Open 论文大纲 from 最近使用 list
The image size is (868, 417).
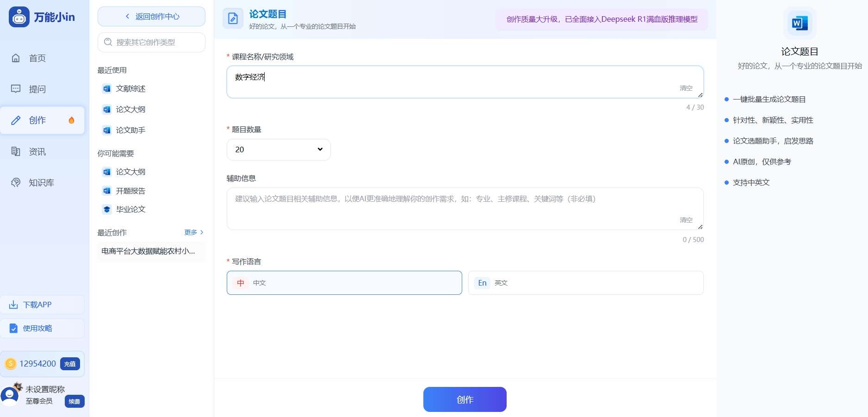click(131, 109)
